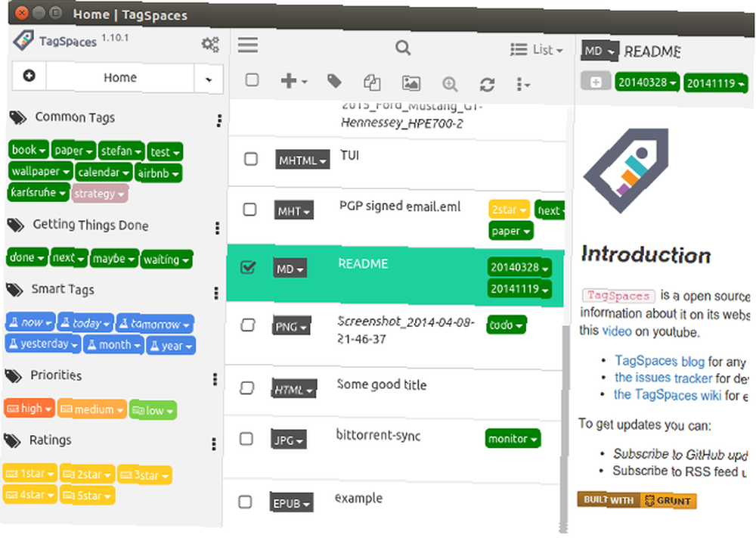Open the monitor tag on bittorrent-sync
This screenshot has width=756, height=538.
pyautogui.click(x=513, y=439)
